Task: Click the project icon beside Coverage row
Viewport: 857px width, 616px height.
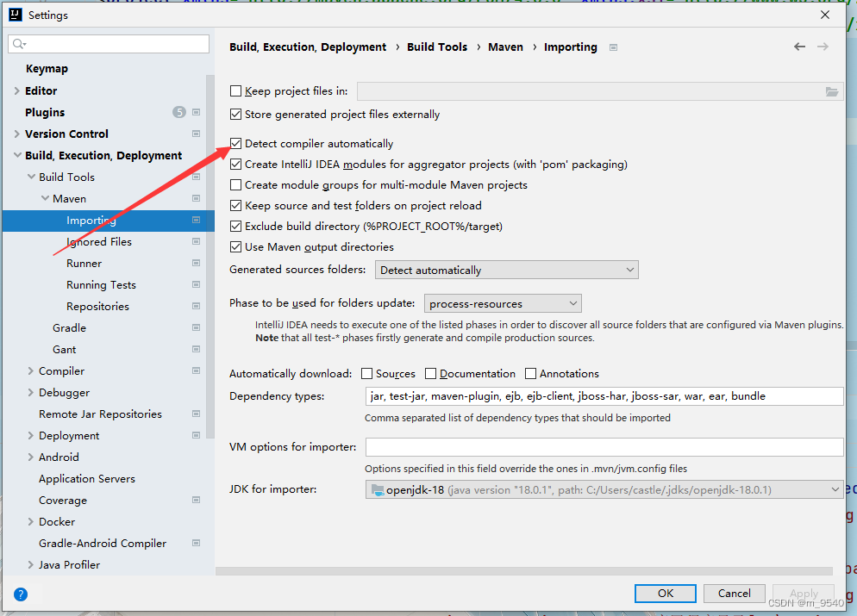Action: click(197, 501)
